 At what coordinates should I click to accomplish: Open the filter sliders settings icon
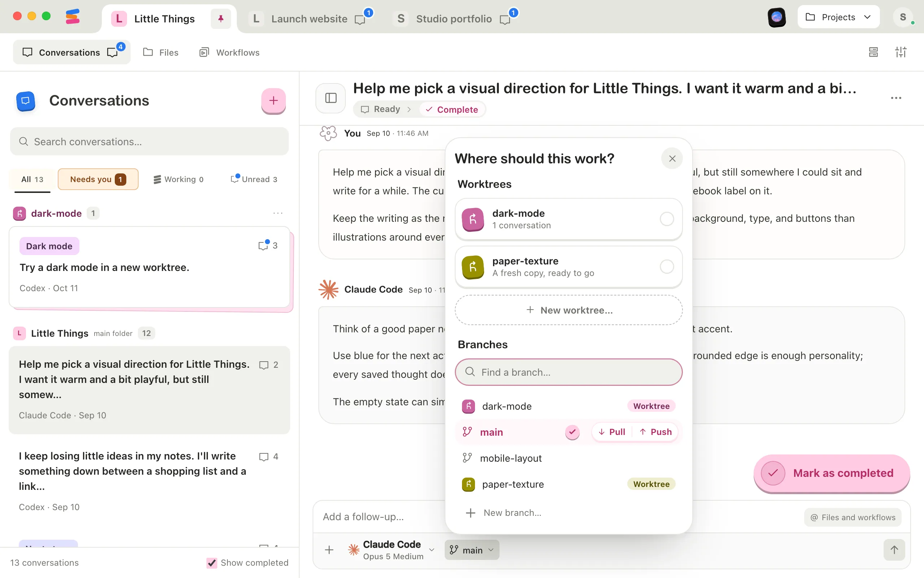901,52
